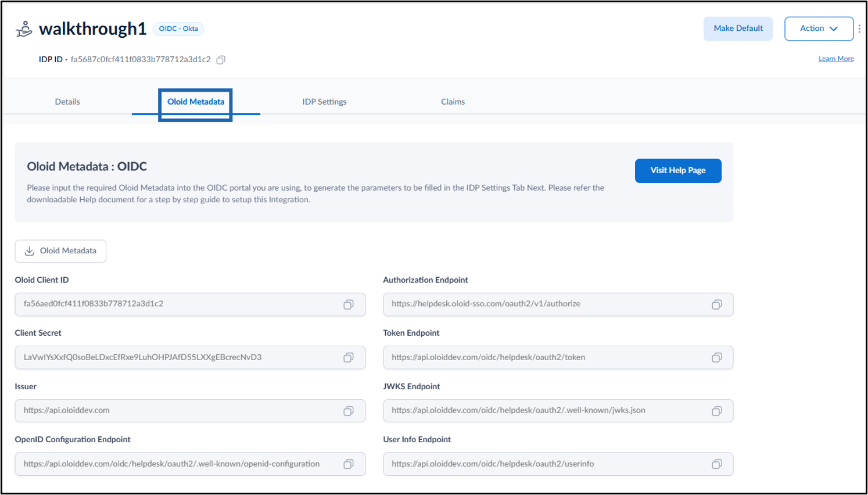Viewport: 868px width, 495px height.
Task: Follow the Learn More link
Action: click(836, 59)
